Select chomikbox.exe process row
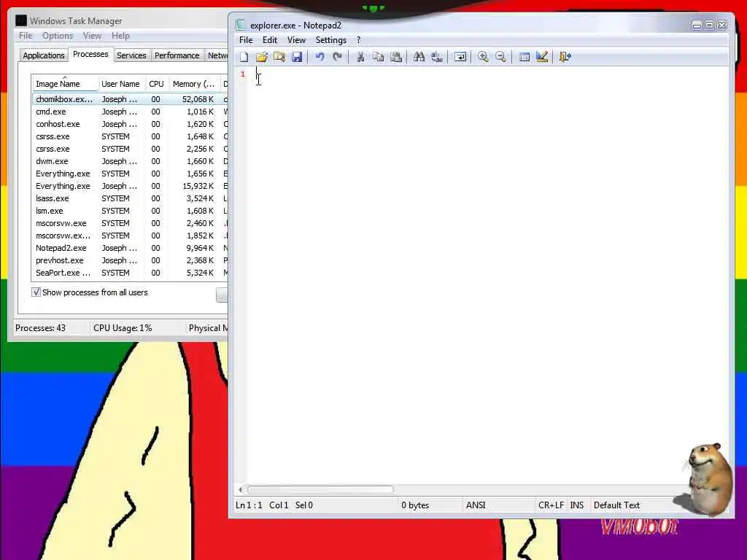Image resolution: width=747 pixels, height=560 pixels. 130,99
